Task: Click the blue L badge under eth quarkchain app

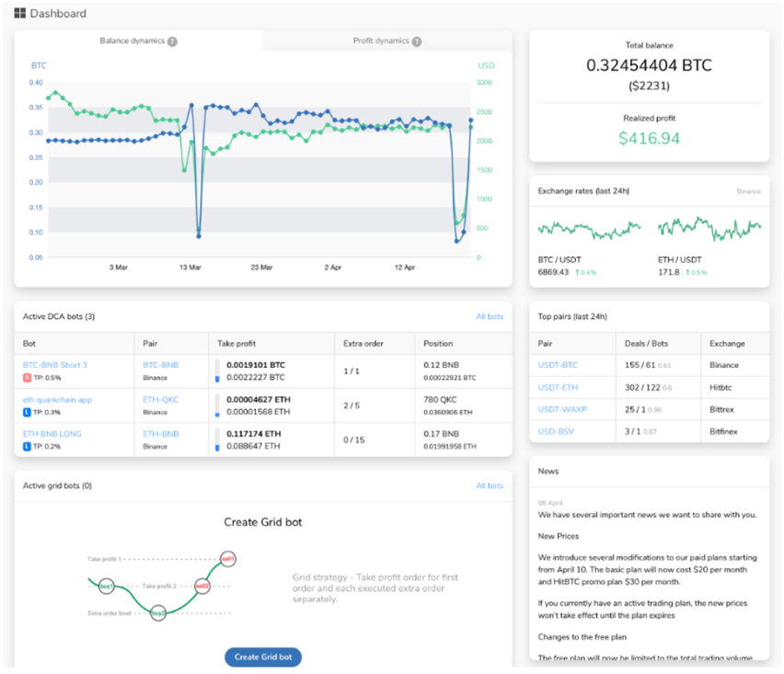Action: (x=27, y=412)
